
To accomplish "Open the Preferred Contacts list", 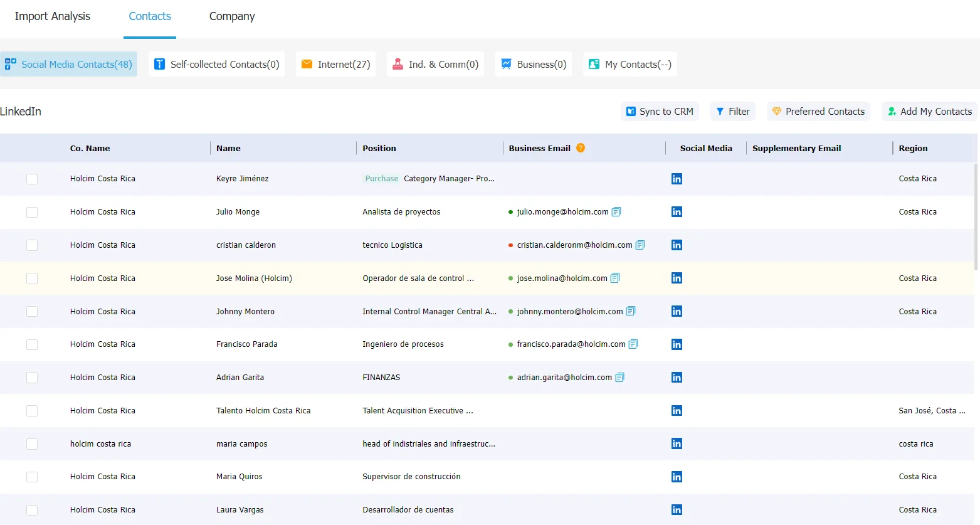I will (x=818, y=111).
